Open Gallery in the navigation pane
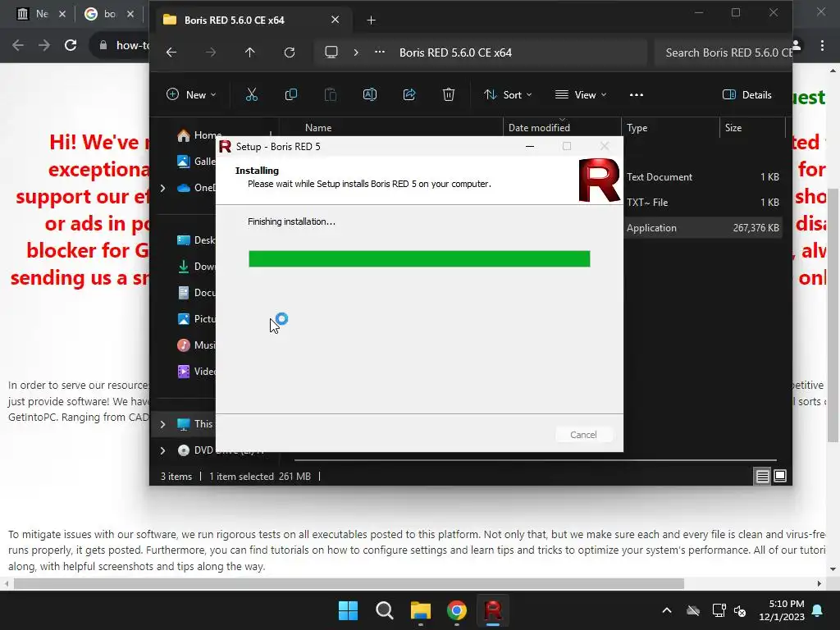This screenshot has height=630, width=840. pos(195,162)
